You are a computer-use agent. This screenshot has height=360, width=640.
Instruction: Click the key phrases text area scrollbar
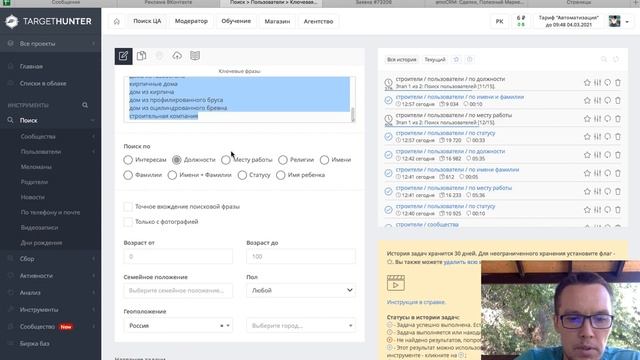point(353,114)
